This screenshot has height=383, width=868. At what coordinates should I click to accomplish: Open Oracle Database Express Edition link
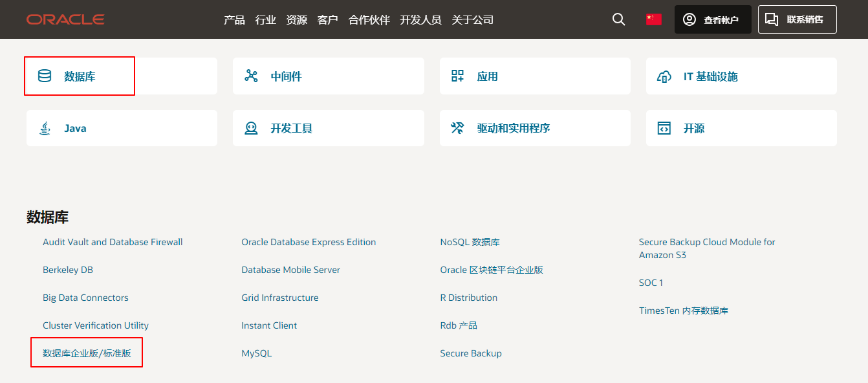point(309,242)
